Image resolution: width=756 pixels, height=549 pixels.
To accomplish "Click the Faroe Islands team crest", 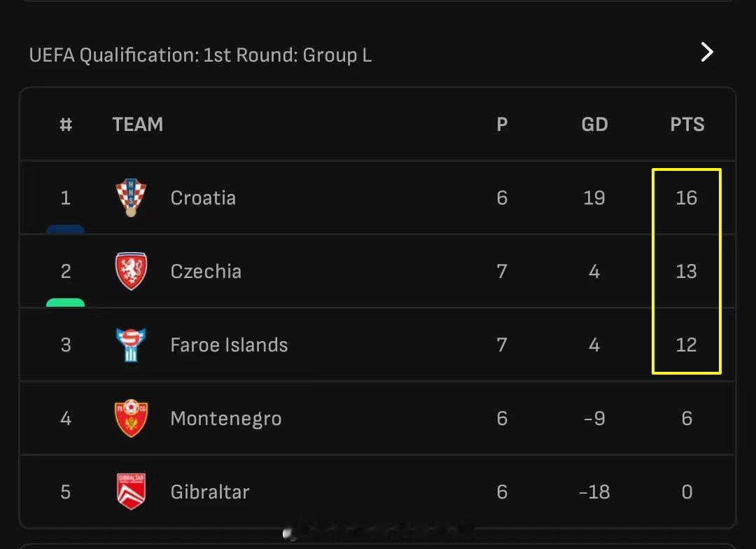I will coord(131,345).
